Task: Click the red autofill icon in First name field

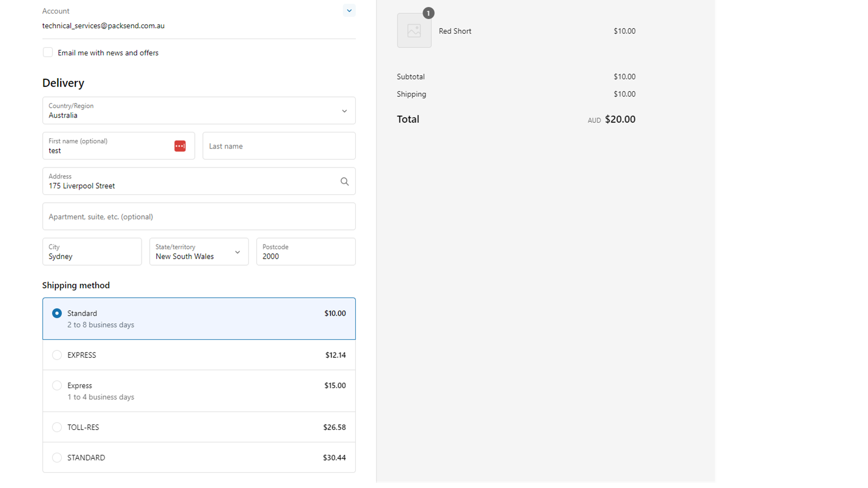Action: (180, 146)
